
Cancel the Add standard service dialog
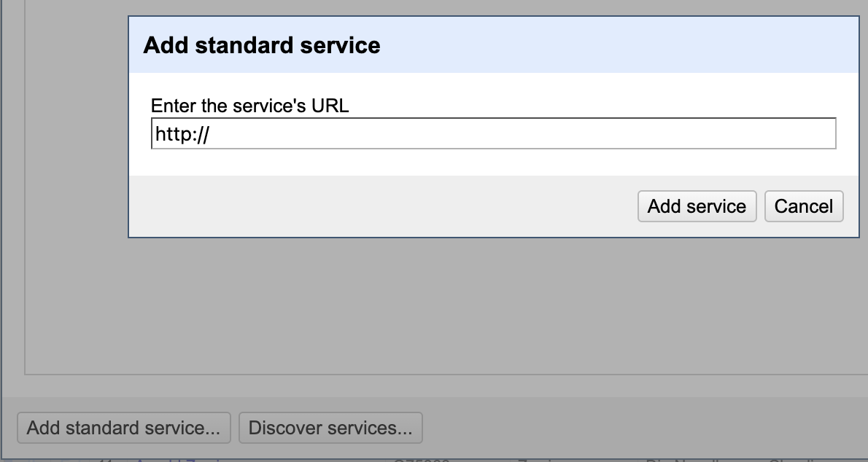(x=803, y=206)
